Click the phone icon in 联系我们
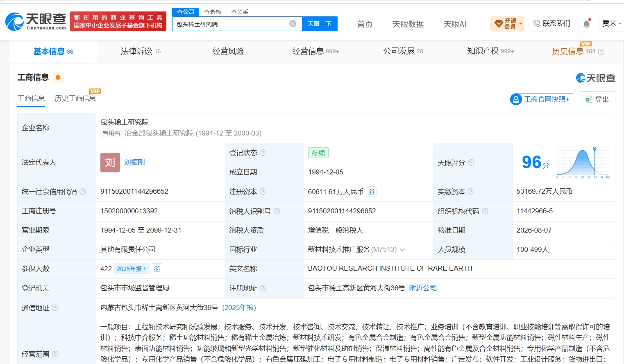Image resolution: width=624 pixels, height=364 pixels. (537, 24)
